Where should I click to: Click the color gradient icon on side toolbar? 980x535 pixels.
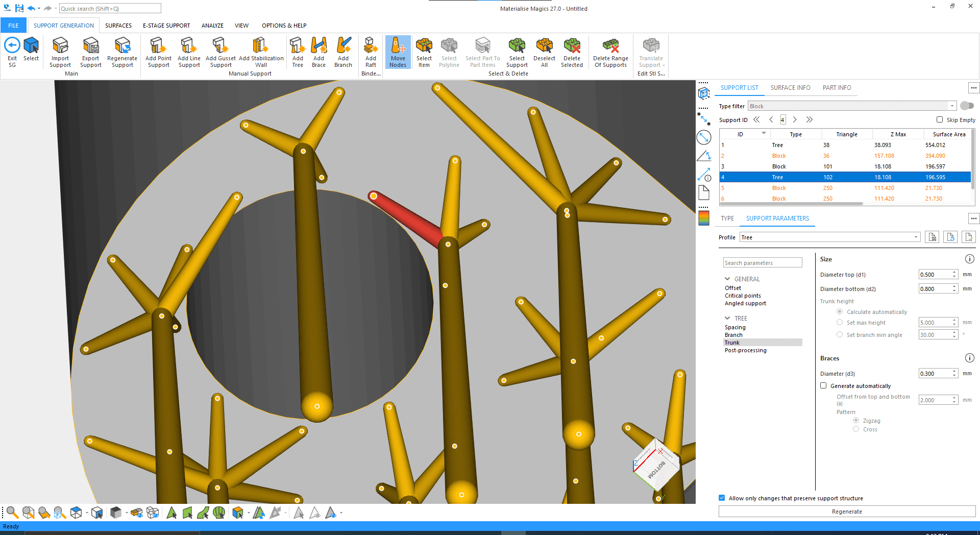coord(704,218)
